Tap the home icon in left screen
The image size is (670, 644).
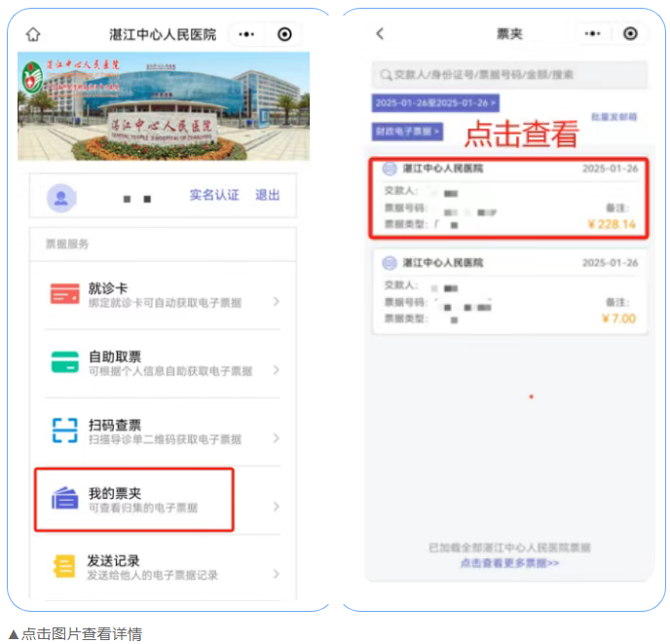point(33,34)
